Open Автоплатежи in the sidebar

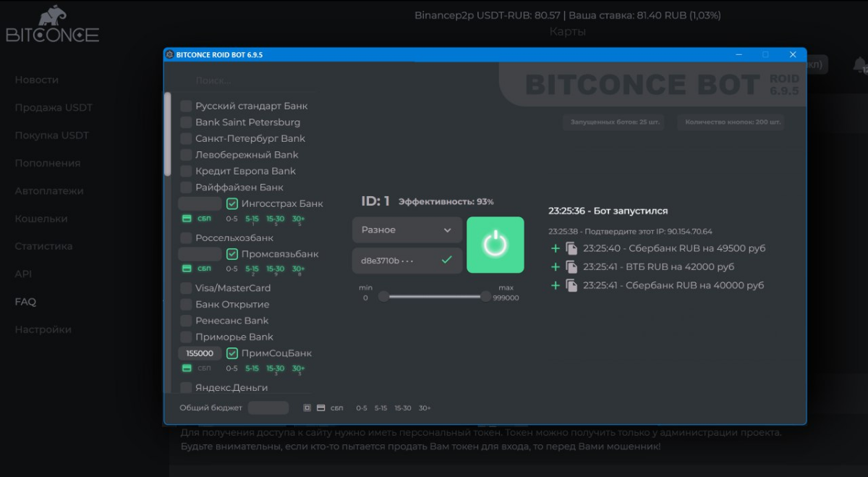(49, 191)
